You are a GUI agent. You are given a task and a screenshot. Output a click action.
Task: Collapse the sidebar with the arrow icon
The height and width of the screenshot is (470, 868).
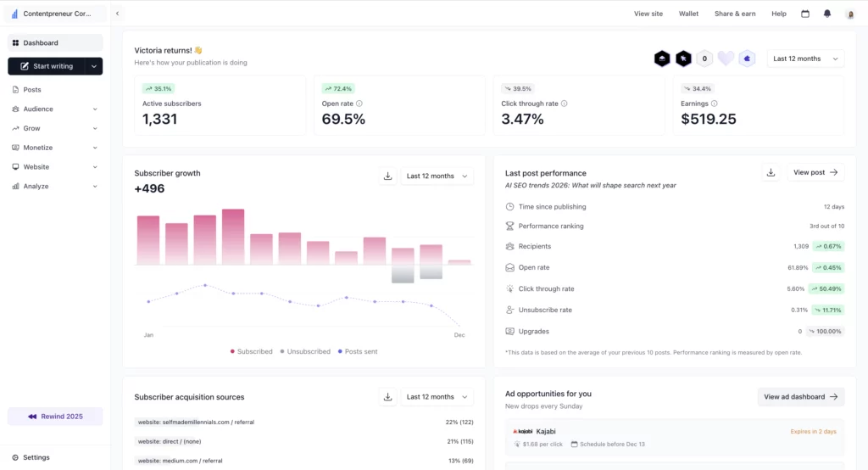(117, 14)
